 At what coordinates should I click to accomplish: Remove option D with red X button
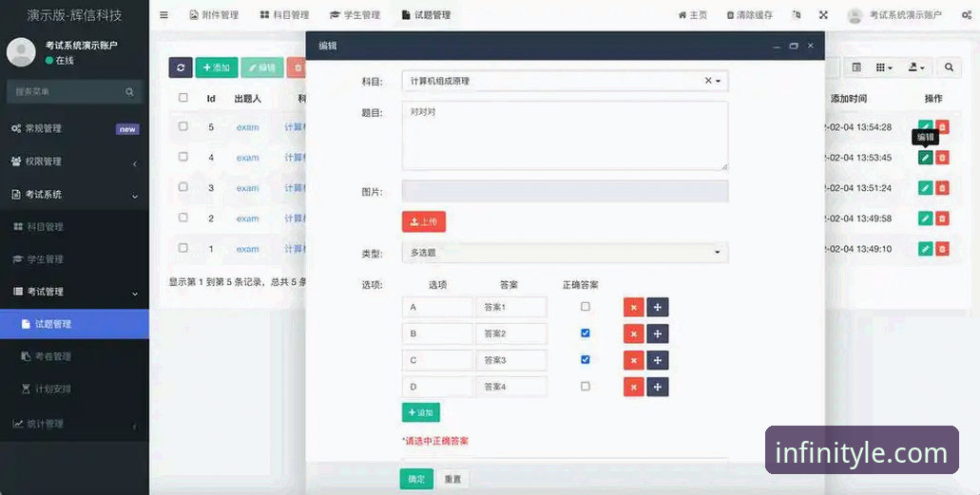pyautogui.click(x=634, y=387)
